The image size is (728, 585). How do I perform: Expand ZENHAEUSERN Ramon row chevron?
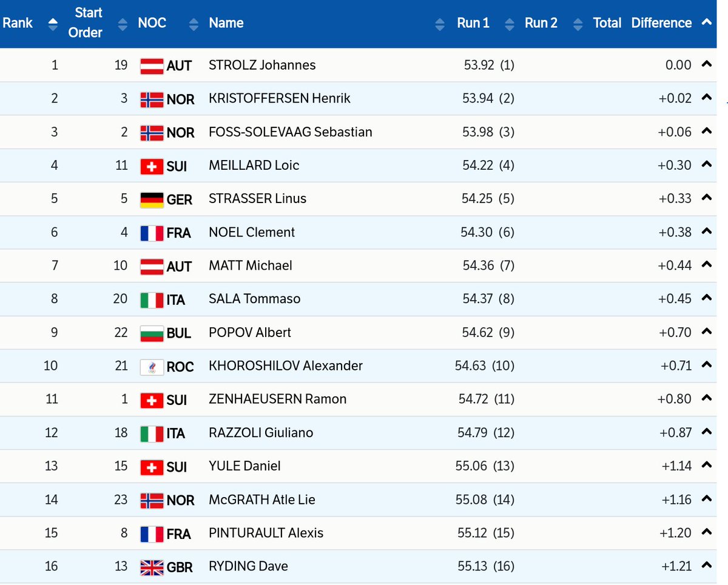click(x=706, y=398)
